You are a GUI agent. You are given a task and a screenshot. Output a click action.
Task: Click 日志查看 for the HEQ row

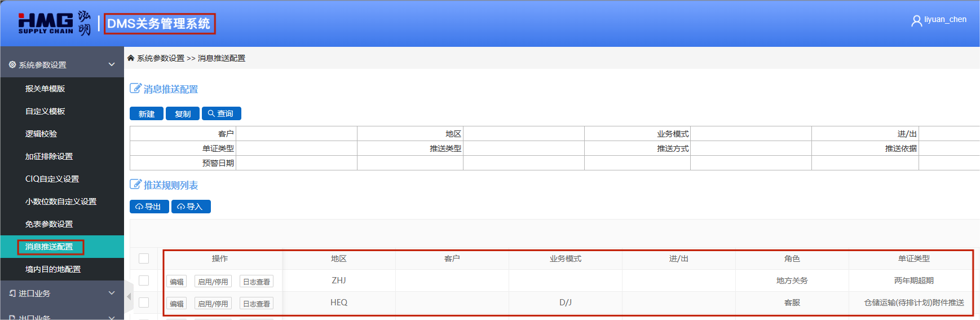click(x=256, y=304)
